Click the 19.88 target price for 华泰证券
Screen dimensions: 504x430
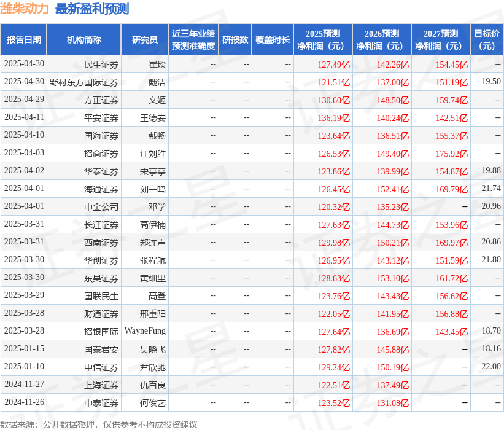491,171
